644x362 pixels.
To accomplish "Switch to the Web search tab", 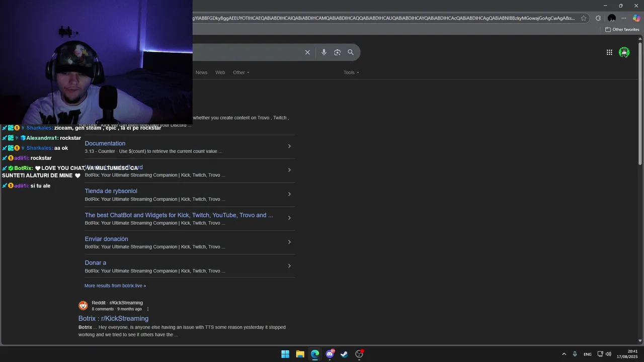I will (x=220, y=72).
